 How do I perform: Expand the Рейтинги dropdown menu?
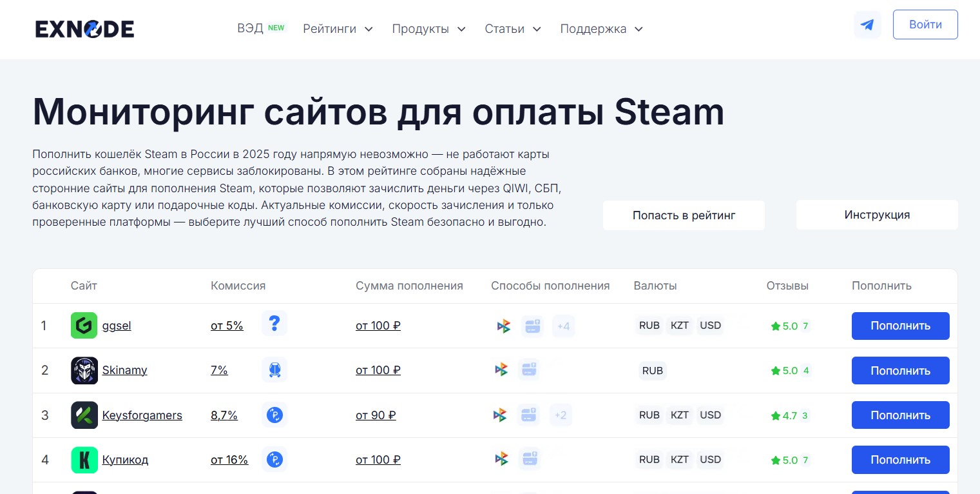click(338, 29)
